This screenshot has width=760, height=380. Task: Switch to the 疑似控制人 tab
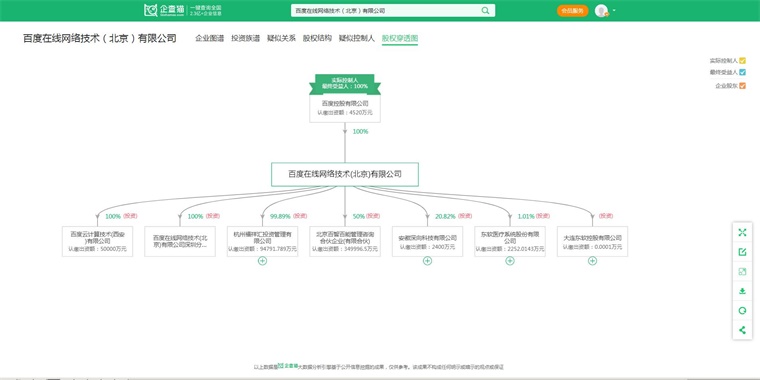pyautogui.click(x=357, y=38)
